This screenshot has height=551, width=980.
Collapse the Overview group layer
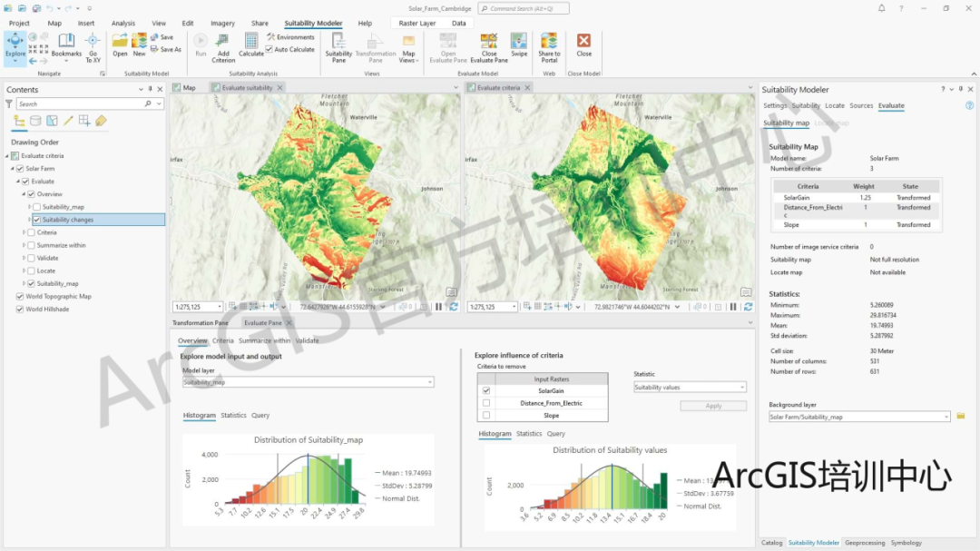tap(24, 194)
